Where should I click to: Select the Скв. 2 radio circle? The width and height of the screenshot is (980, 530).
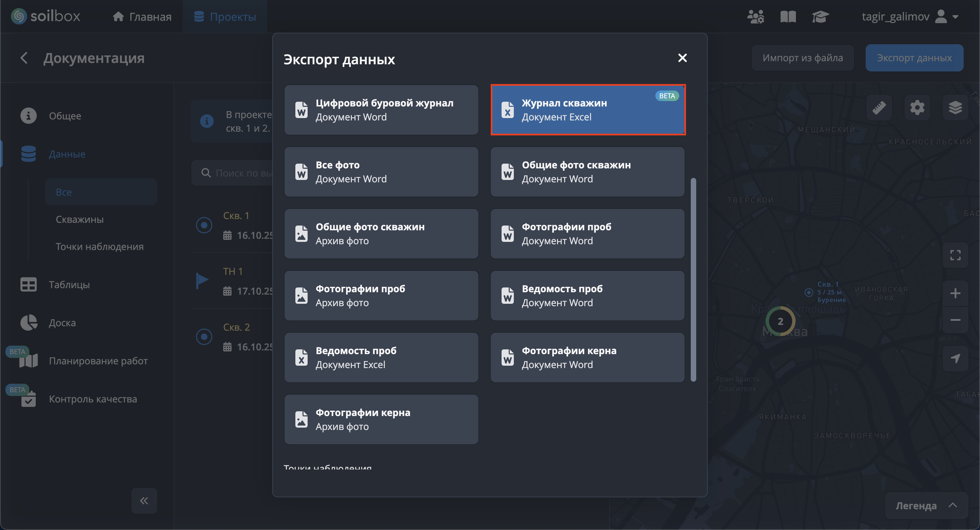204,337
